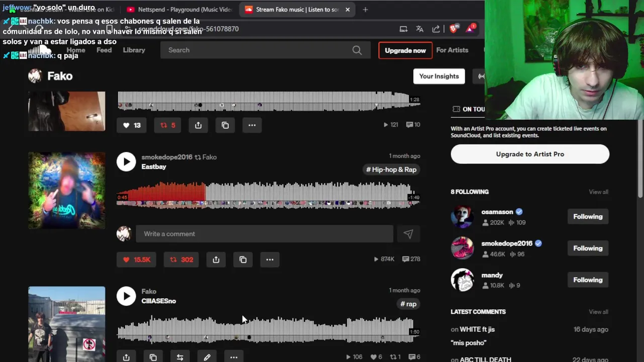Click the browser translate icon
The width and height of the screenshot is (644, 362).
tap(420, 29)
